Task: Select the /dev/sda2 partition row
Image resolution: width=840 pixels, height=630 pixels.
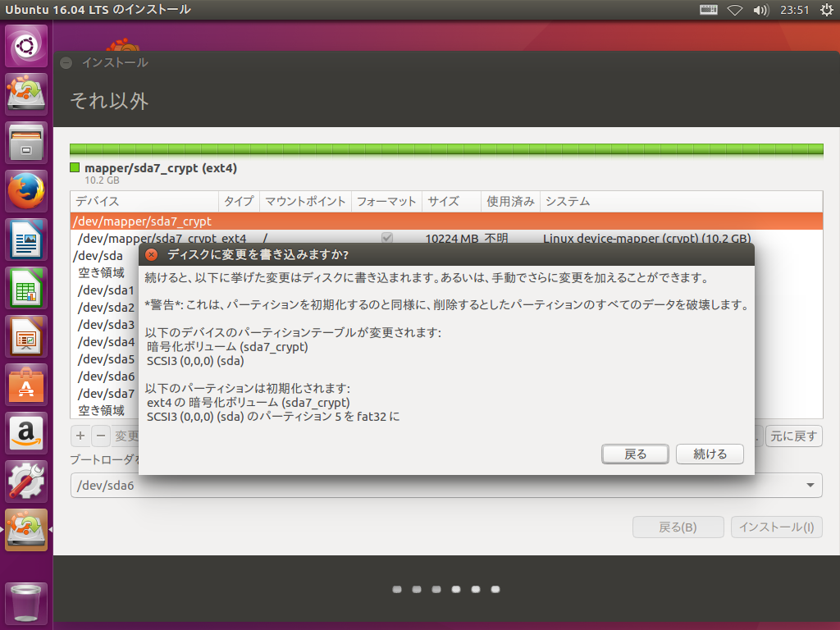Action: (106, 307)
